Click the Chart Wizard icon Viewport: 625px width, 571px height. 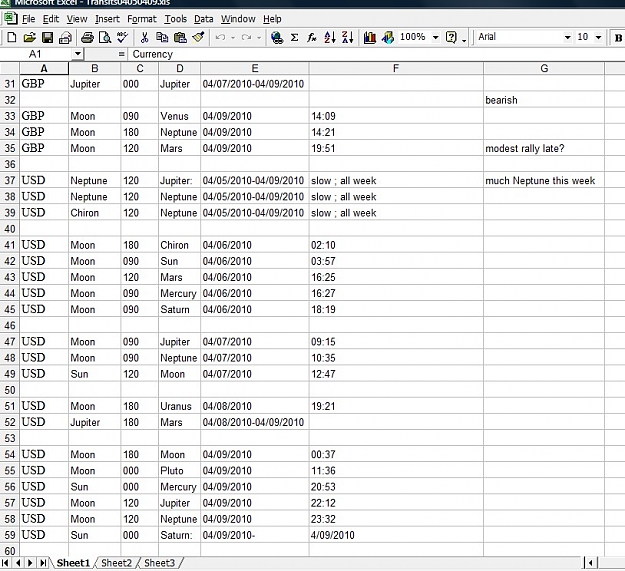point(369,37)
